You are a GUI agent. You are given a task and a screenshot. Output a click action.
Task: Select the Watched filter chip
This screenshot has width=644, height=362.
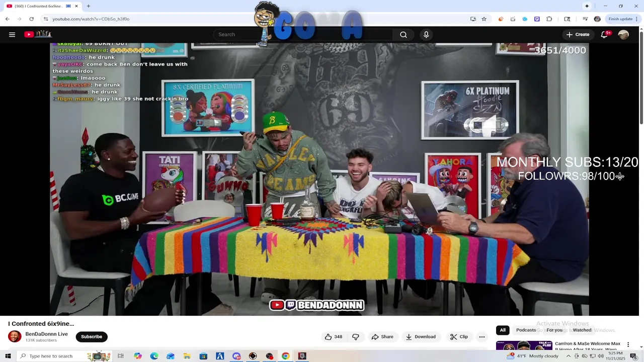(582, 330)
